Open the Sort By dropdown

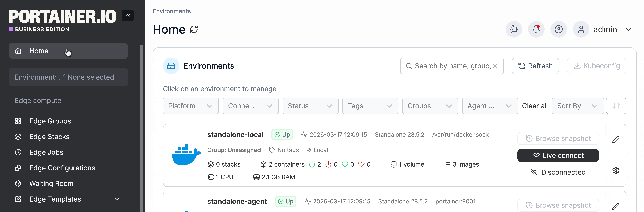point(577,106)
